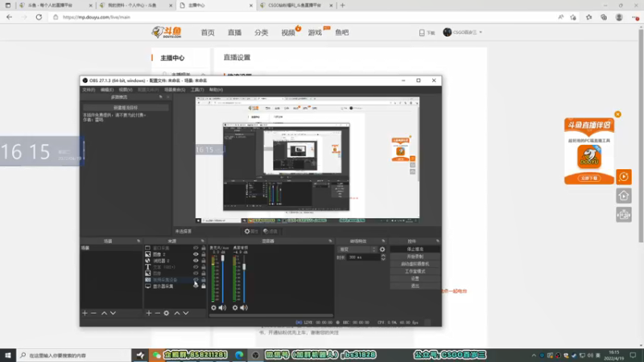Pop out the Controls dock panel
This screenshot has width=644, height=362.
tap(437, 241)
